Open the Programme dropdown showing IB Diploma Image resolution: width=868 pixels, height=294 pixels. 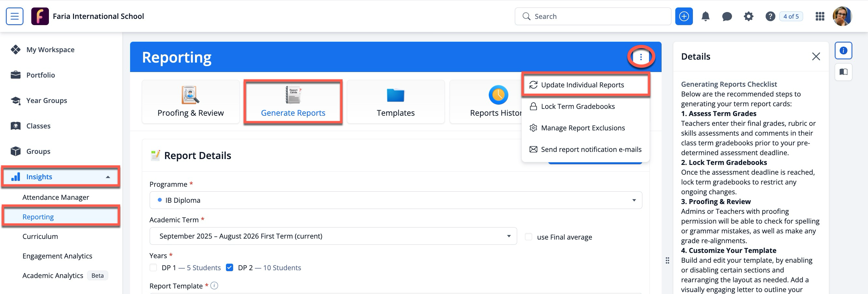(395, 200)
